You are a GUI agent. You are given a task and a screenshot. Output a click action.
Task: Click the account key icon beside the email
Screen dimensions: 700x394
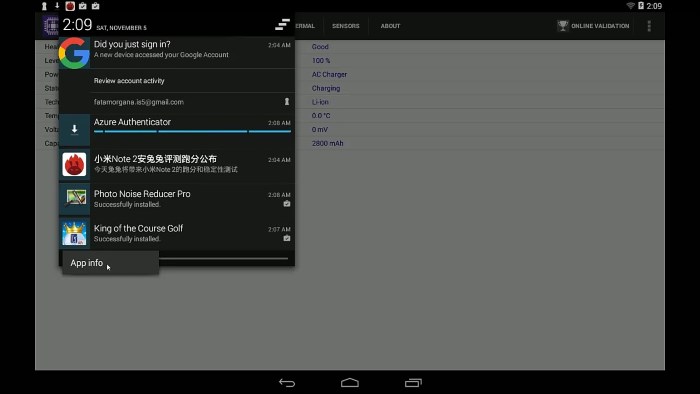click(x=287, y=102)
